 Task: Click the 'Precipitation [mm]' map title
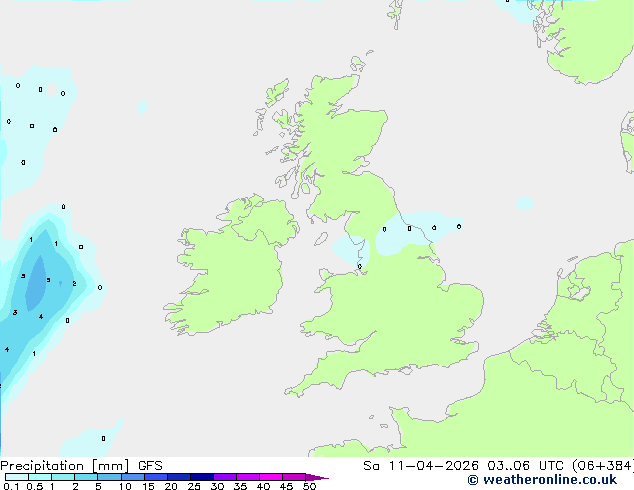click(x=65, y=466)
